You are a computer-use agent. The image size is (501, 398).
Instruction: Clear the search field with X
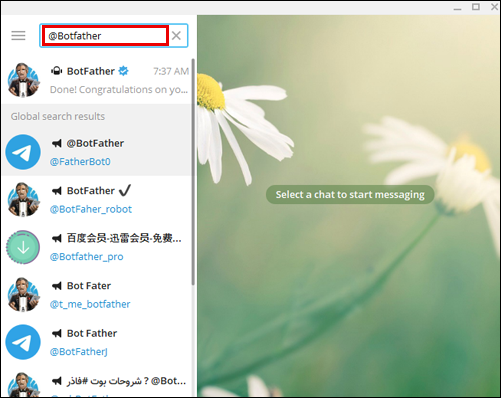tap(176, 35)
